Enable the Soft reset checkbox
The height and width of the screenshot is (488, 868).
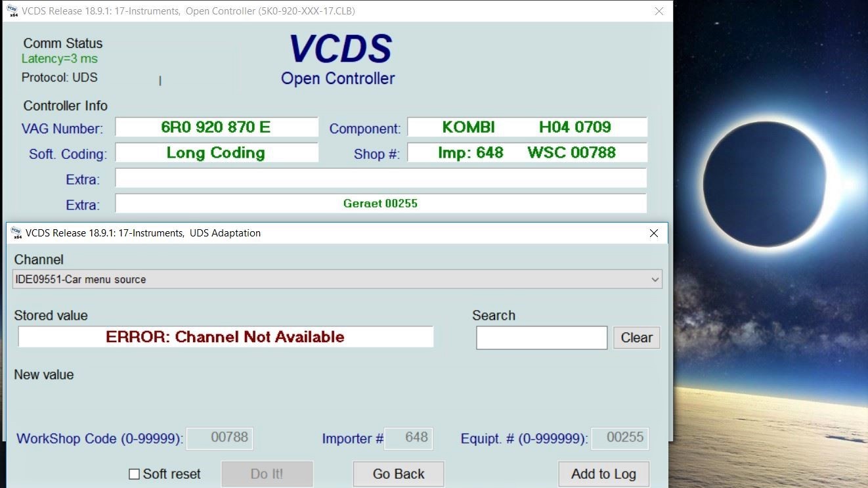click(134, 474)
